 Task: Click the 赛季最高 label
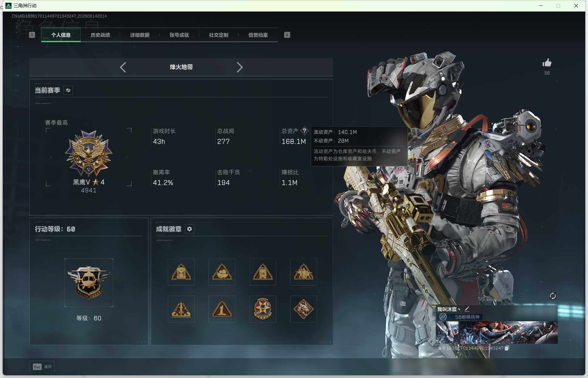click(56, 123)
